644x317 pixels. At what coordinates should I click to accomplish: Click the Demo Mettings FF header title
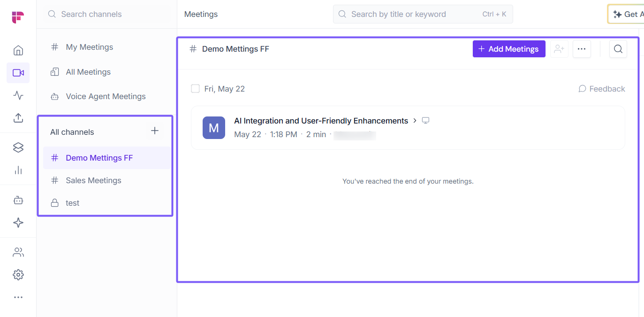[235, 49]
